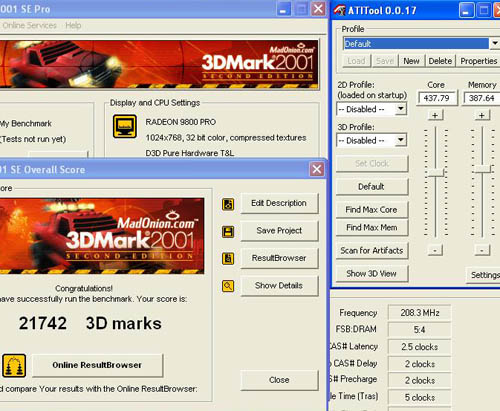
Task: Click the Save Project floppy icon
Action: [228, 231]
